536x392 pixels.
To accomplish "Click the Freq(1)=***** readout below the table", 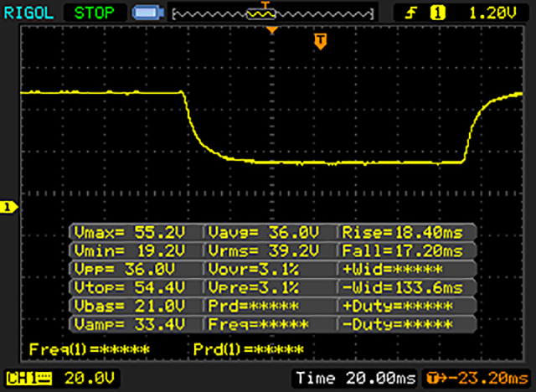I will point(90,349).
